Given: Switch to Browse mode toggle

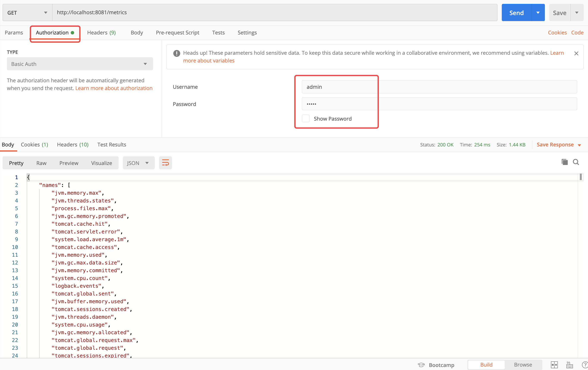Looking at the screenshot, I should 523,364.
